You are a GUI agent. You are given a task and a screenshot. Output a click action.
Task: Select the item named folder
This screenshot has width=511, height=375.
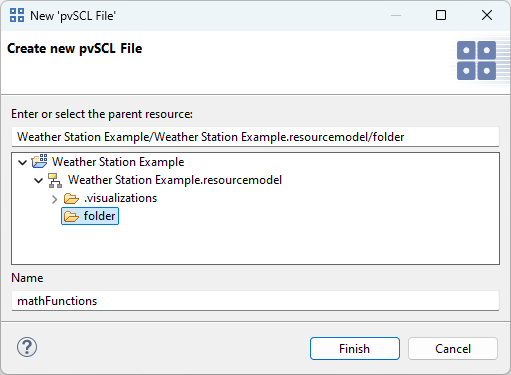[x=99, y=216]
